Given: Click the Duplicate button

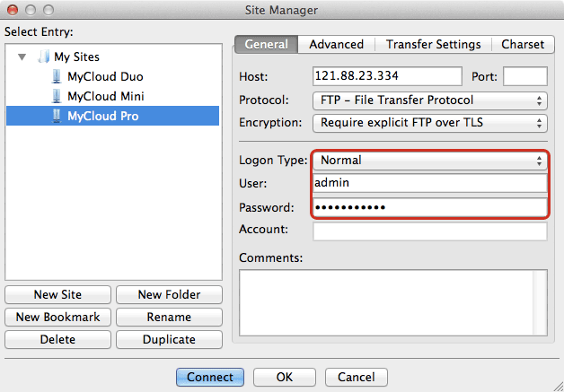Looking at the screenshot, I should point(169,340).
